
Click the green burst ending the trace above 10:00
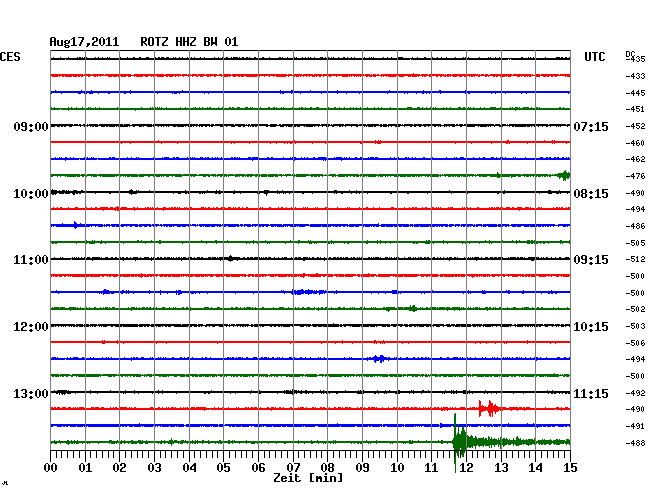coord(564,175)
